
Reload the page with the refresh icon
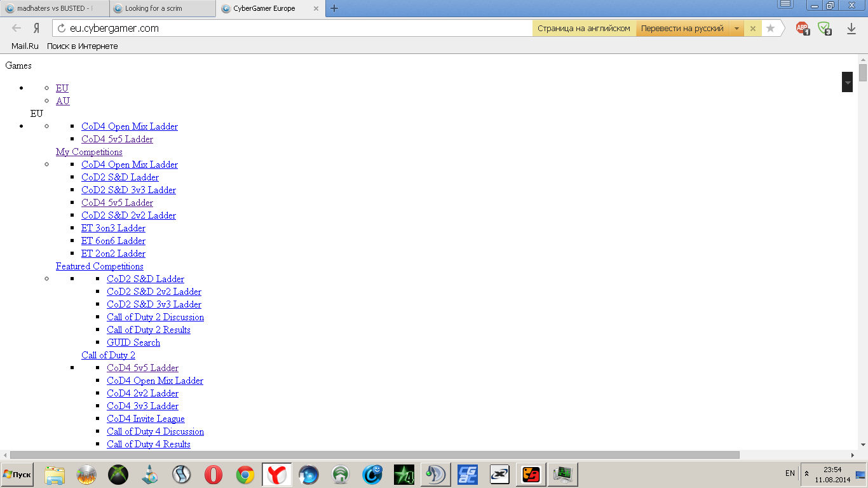tap(62, 28)
